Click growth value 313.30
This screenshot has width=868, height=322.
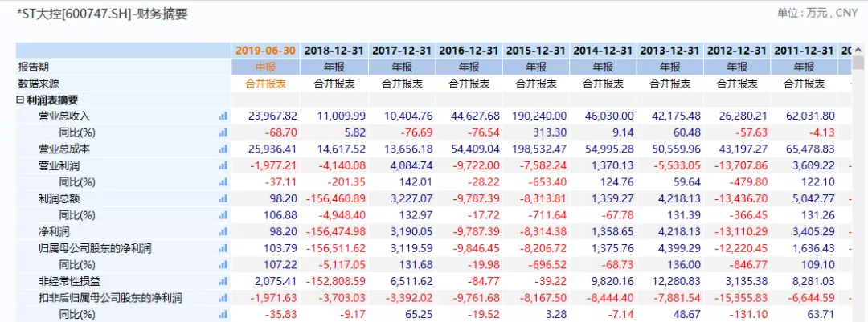[551, 132]
